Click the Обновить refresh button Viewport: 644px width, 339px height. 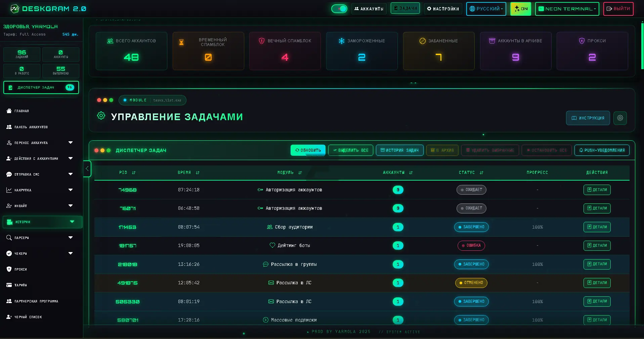pos(308,150)
